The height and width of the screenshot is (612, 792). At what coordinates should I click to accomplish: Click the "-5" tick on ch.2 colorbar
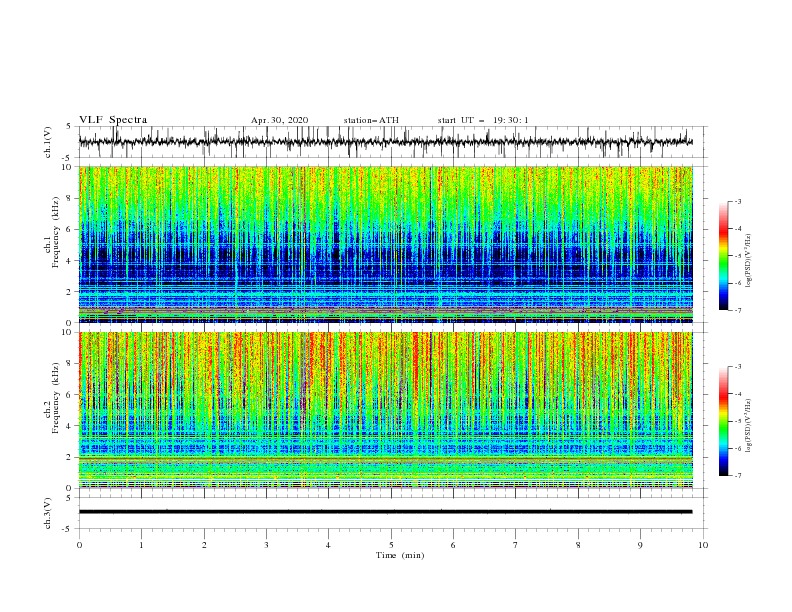[737, 421]
